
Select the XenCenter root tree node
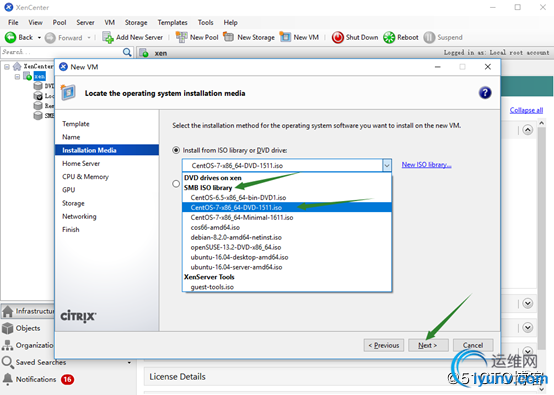[38, 66]
